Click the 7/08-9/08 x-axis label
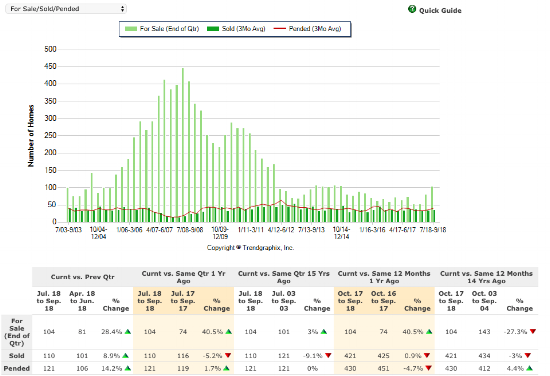The height and width of the screenshot is (376, 550). pyautogui.click(x=190, y=230)
